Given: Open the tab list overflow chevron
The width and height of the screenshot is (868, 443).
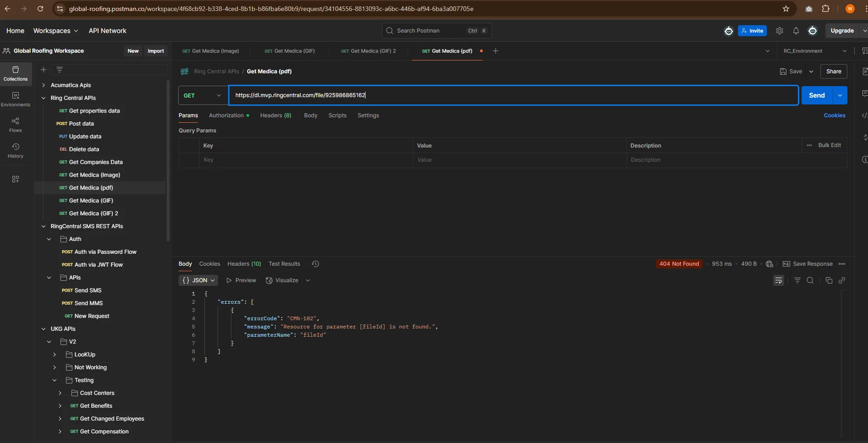Looking at the screenshot, I should coord(768,51).
